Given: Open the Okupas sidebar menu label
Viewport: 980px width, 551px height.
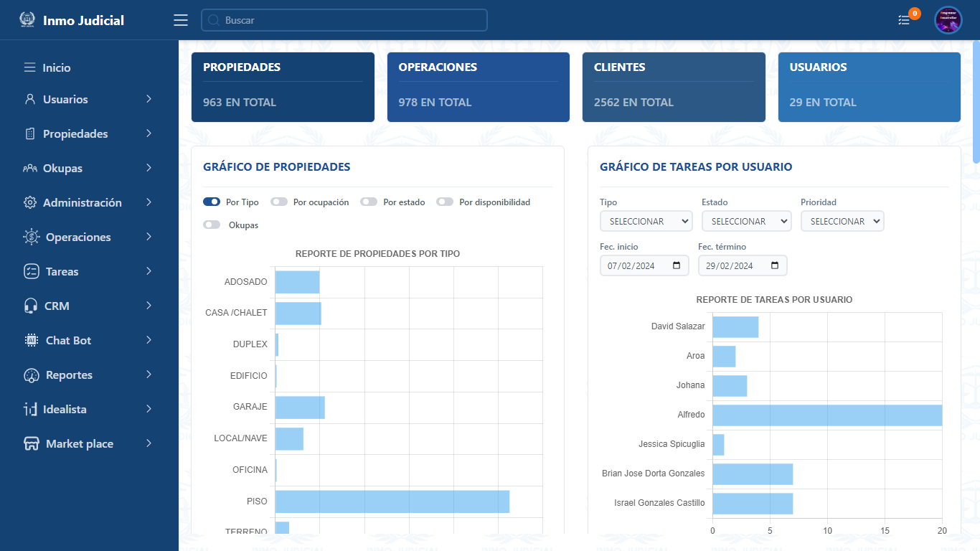Looking at the screenshot, I should pos(62,168).
